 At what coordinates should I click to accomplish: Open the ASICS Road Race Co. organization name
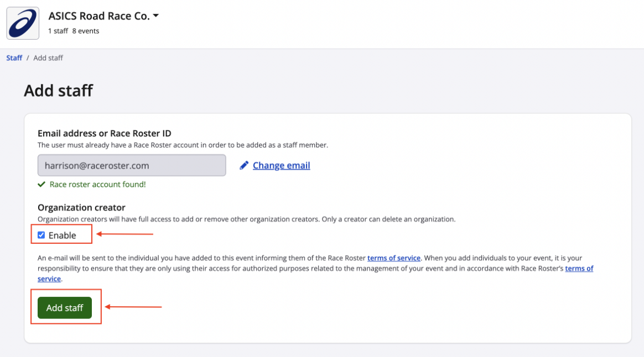[99, 16]
